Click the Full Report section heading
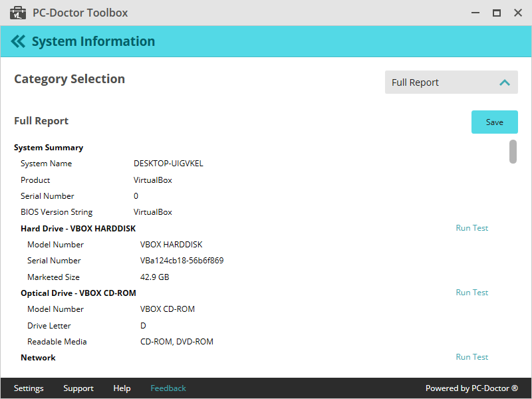Screen dimensions: 532x399 coord(41,121)
